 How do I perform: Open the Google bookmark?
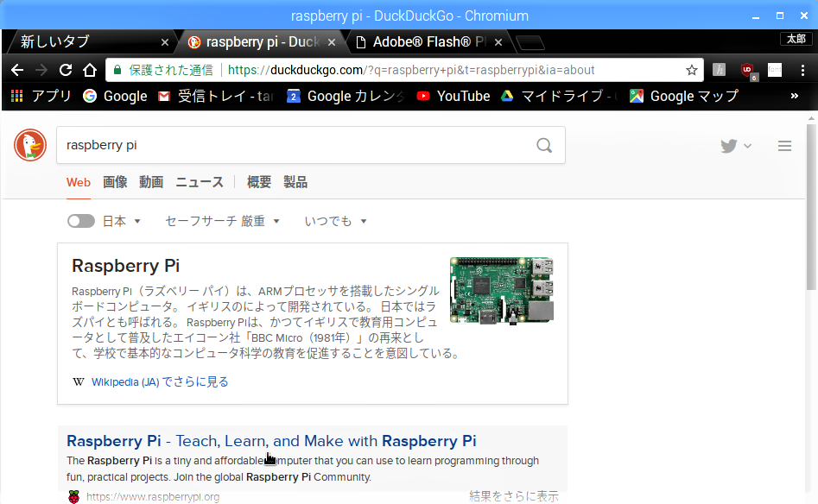point(115,96)
